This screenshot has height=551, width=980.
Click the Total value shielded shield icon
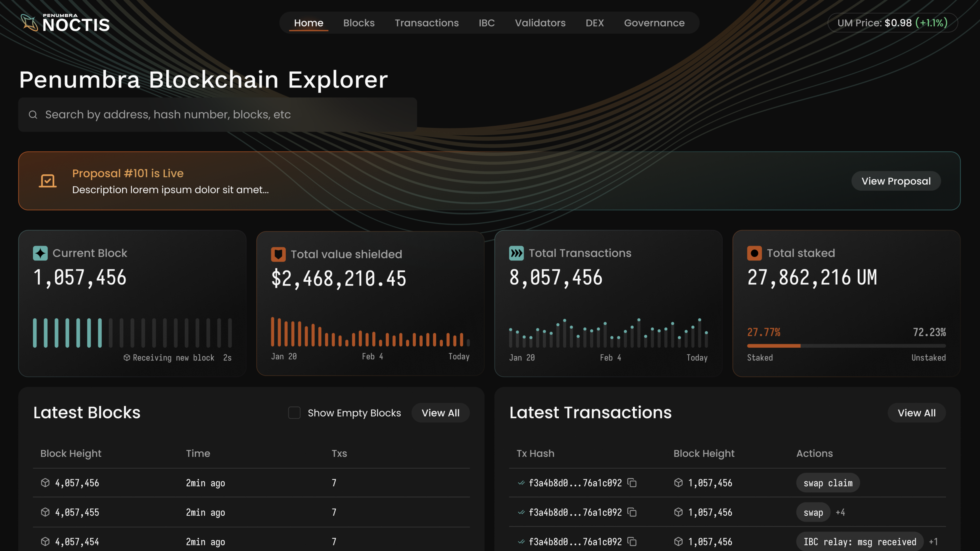tap(278, 254)
